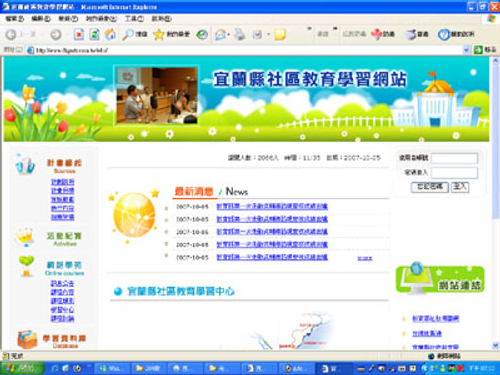Expand the address bar URL dropdown arrow
The width and height of the screenshot is (500, 375).
click(x=466, y=50)
